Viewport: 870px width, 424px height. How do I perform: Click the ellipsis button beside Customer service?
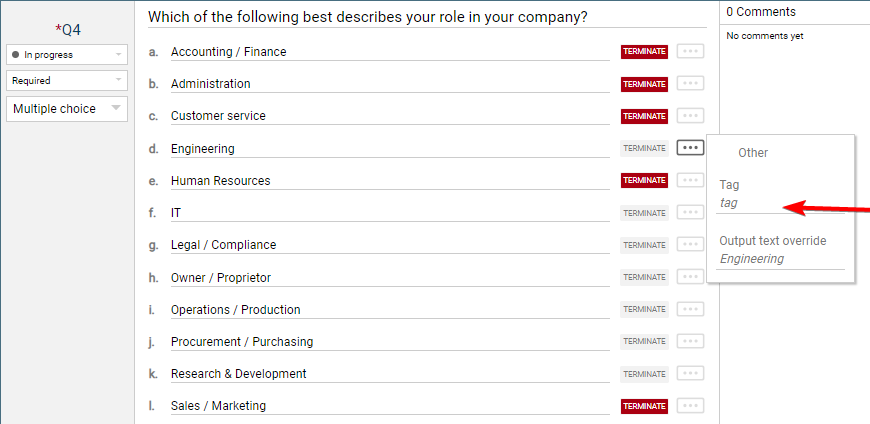point(690,116)
